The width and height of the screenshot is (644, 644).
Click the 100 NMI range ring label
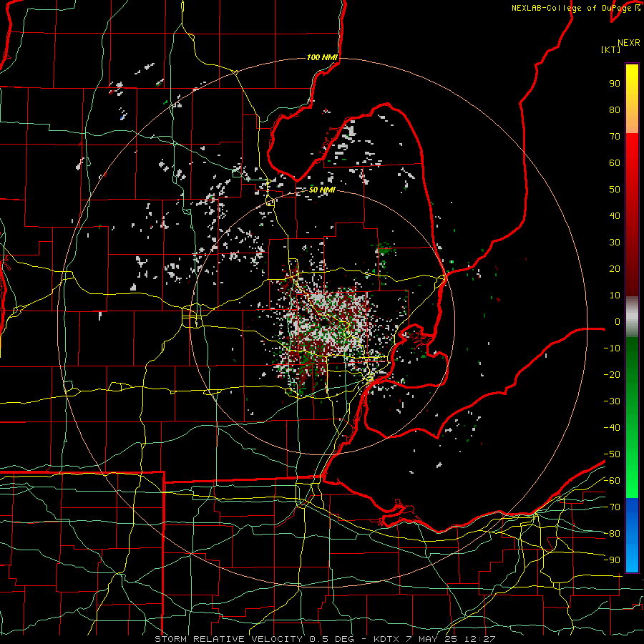pyautogui.click(x=323, y=57)
